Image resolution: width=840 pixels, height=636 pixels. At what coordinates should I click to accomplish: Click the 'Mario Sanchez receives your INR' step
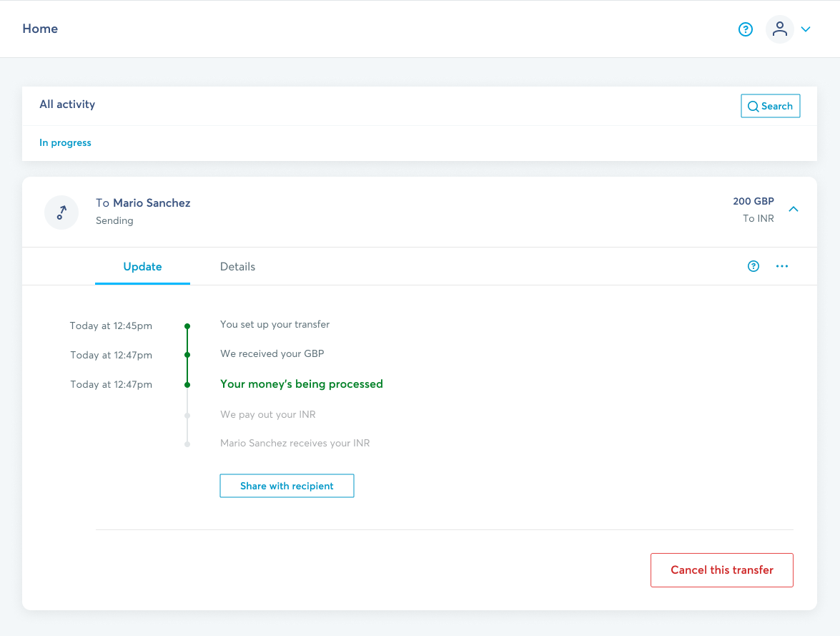click(x=295, y=444)
